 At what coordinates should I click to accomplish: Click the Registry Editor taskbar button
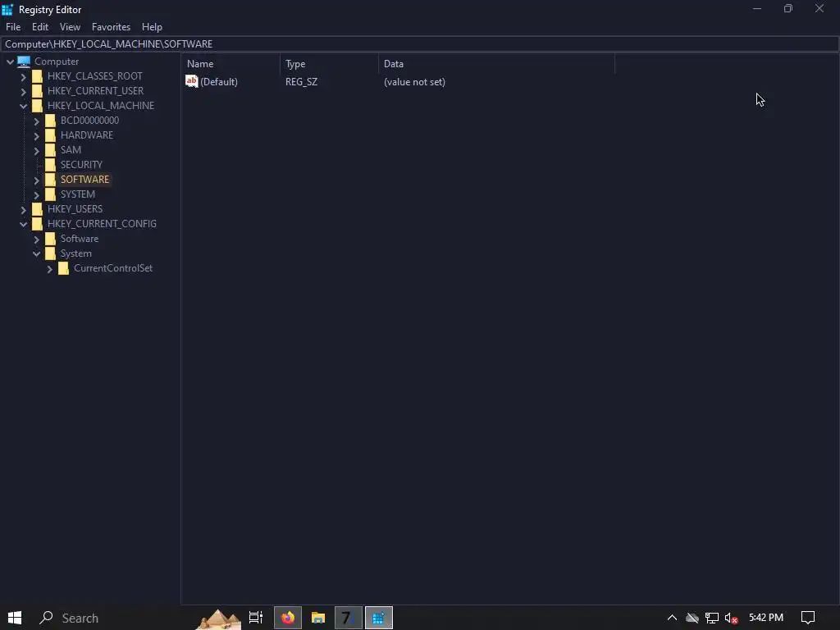pyautogui.click(x=379, y=618)
